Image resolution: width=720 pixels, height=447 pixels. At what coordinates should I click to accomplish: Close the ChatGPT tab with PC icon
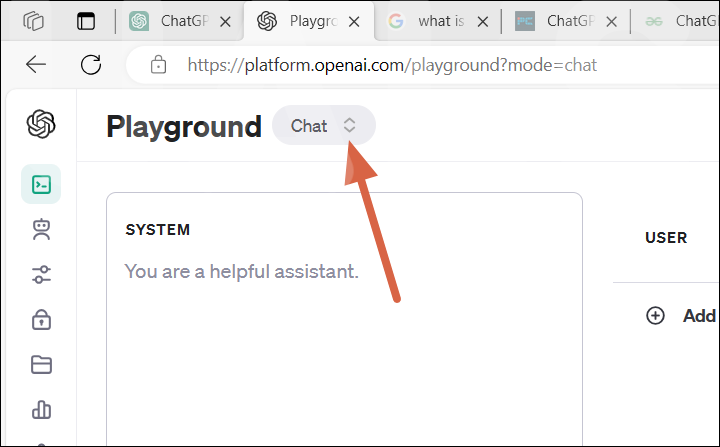tap(611, 22)
